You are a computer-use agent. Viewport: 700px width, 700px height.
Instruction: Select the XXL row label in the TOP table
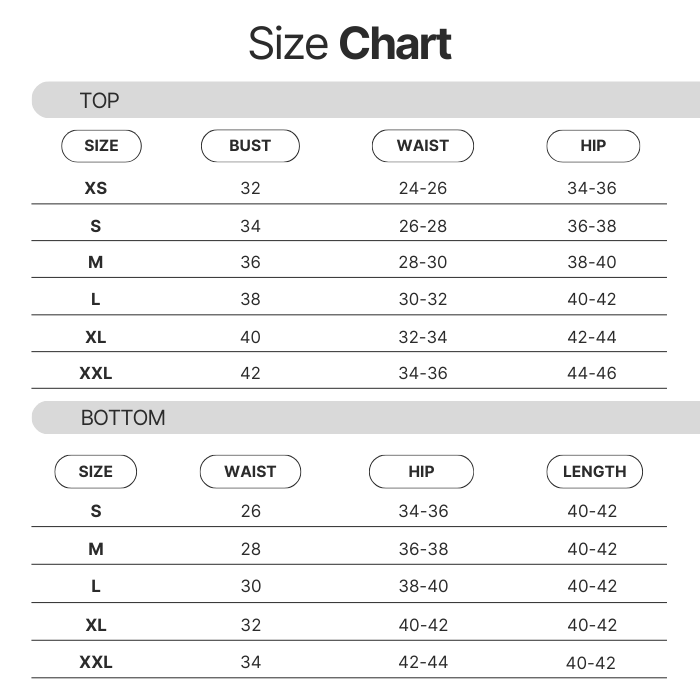click(96, 373)
